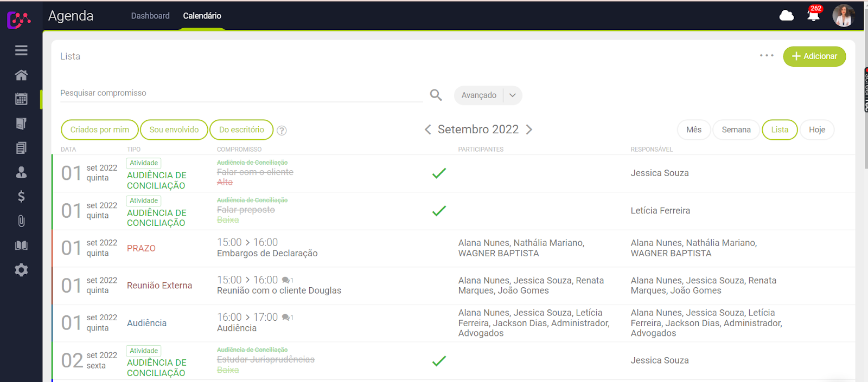Click the Adicionar button
868x382 pixels.
pyautogui.click(x=814, y=56)
